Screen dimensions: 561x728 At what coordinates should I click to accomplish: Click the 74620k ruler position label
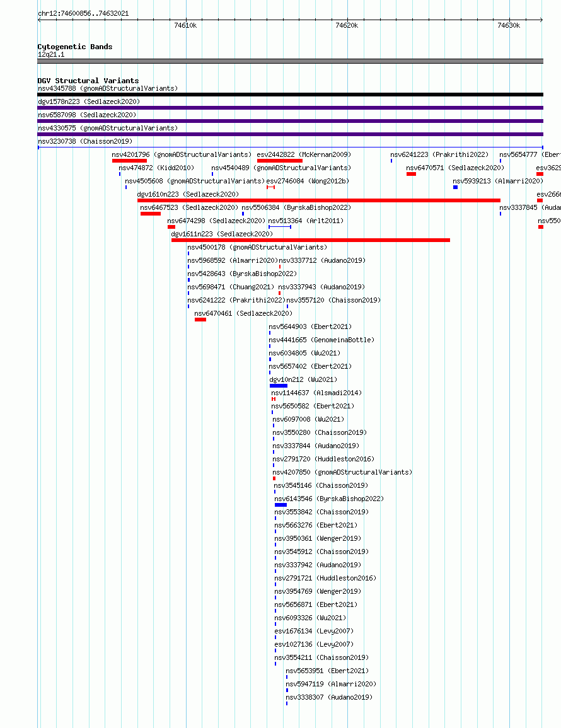point(347,26)
